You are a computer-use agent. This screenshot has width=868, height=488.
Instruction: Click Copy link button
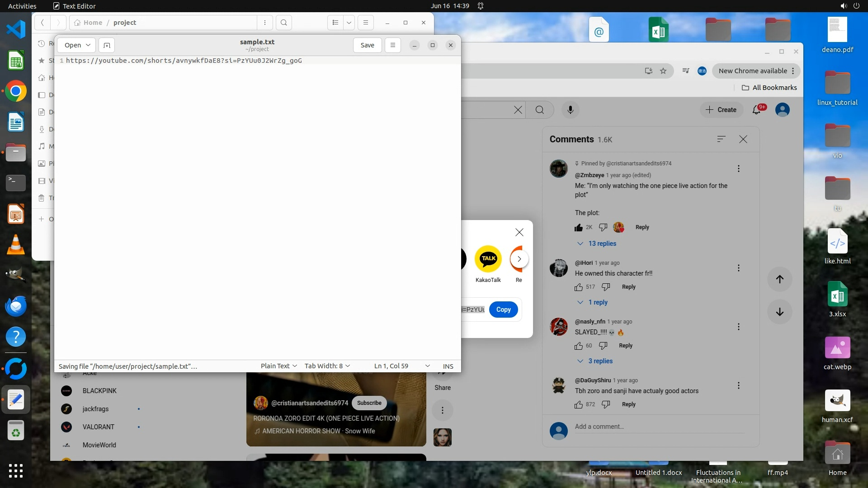(503, 310)
